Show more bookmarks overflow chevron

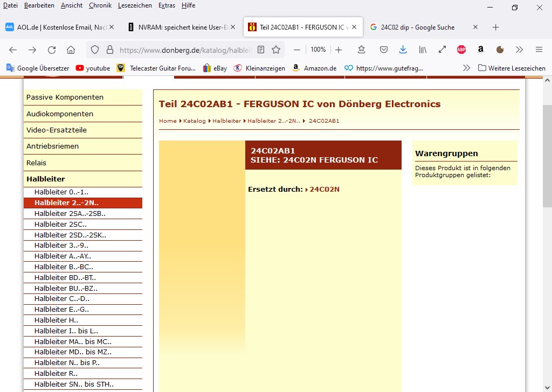coord(466,68)
